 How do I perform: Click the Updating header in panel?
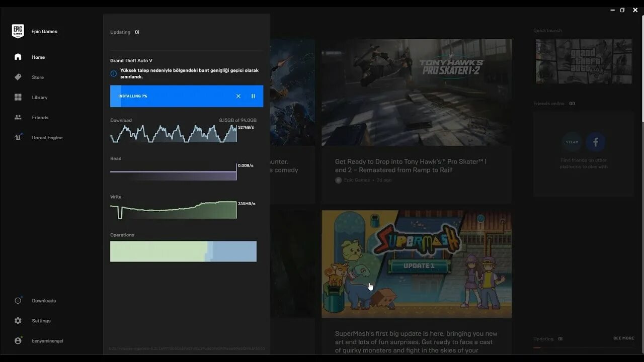120,32
